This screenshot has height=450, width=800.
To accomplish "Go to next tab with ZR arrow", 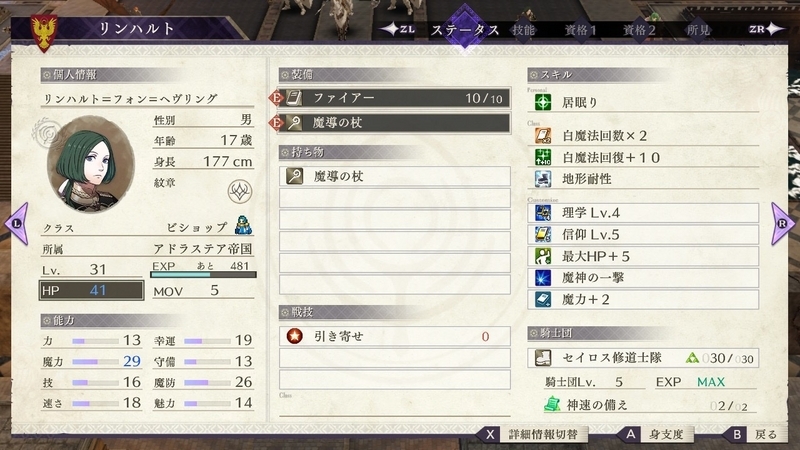I will [x=767, y=29].
